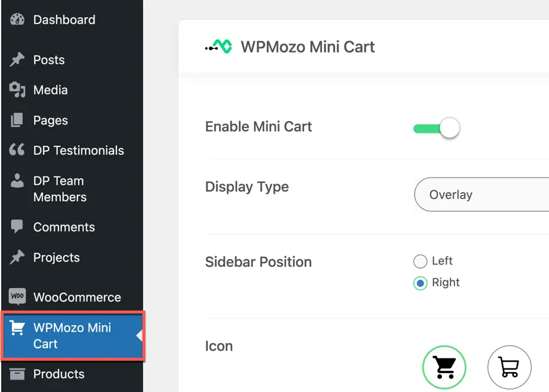Open the Display Type Overlay dropdown
Screen dimensions: 549x392
(x=482, y=194)
